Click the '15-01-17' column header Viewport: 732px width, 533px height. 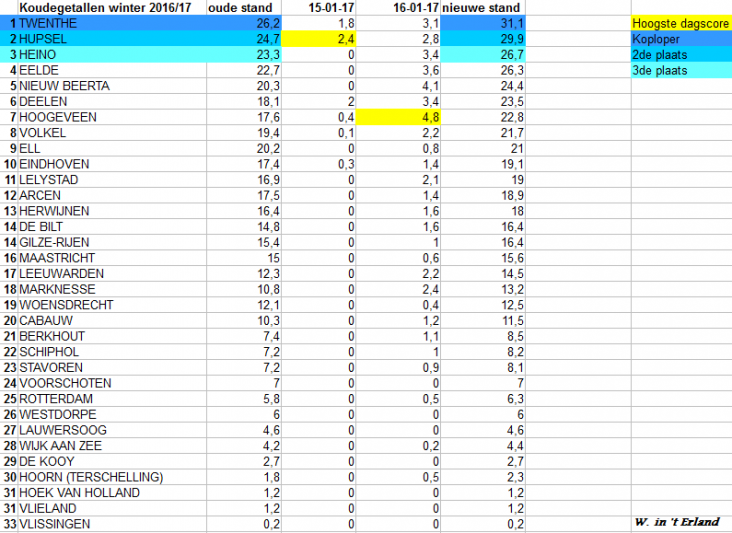click(x=318, y=7)
